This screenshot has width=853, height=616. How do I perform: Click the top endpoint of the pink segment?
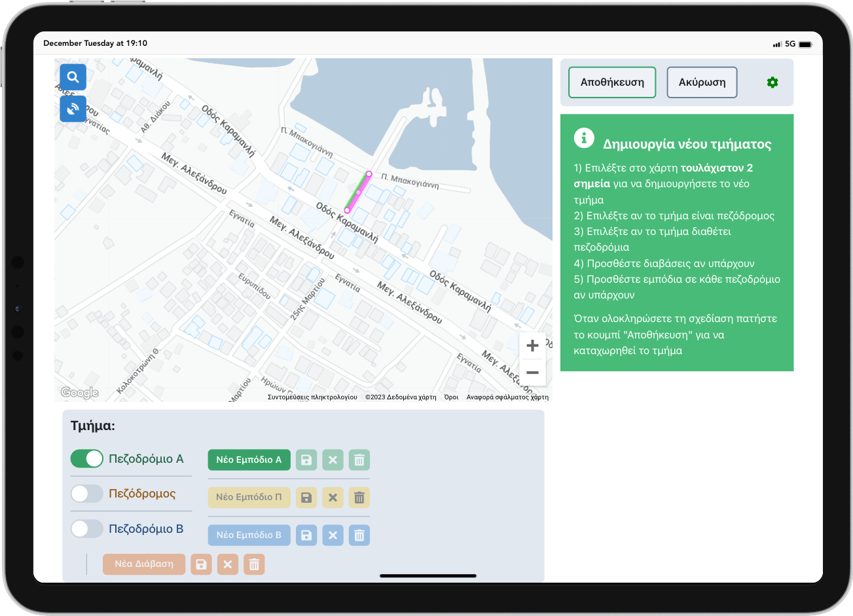(x=369, y=174)
